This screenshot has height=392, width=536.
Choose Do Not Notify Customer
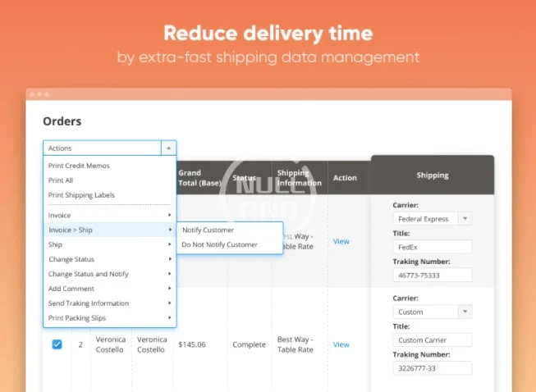point(219,244)
